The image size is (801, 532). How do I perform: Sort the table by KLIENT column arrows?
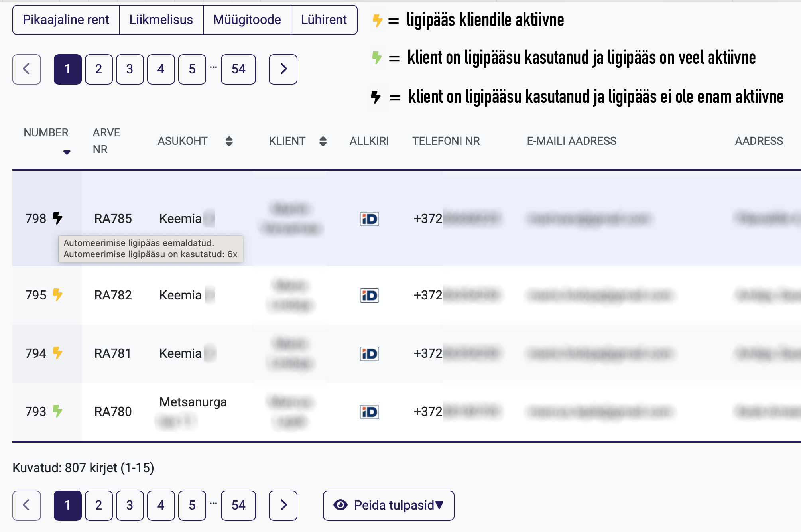click(323, 141)
